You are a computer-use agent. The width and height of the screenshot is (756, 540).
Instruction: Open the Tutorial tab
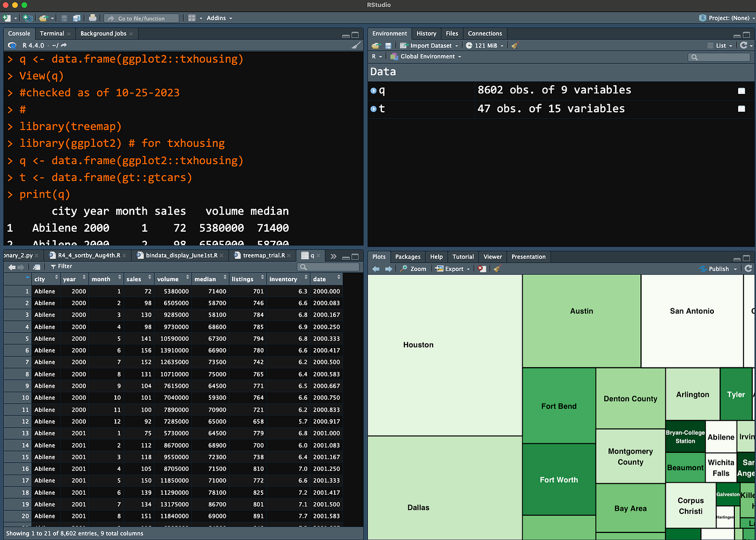463,257
